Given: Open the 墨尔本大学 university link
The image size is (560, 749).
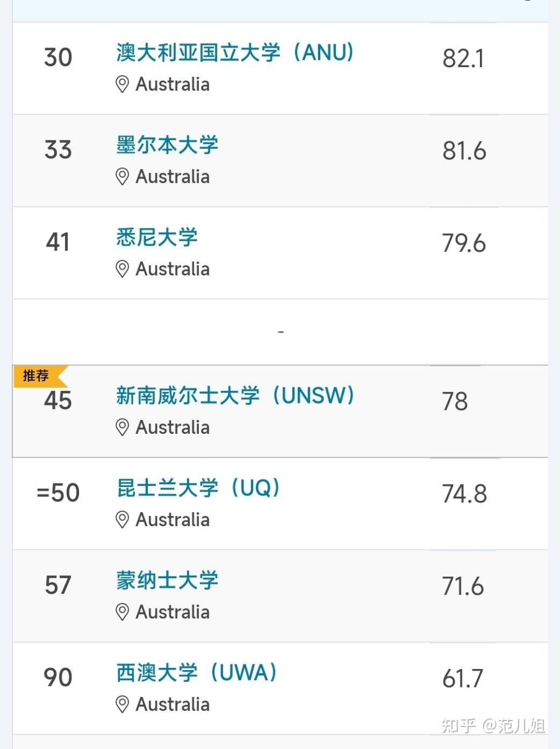Looking at the screenshot, I should 167,145.
